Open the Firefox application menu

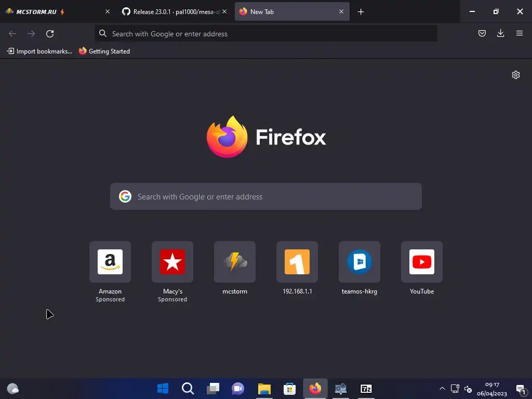[x=519, y=33]
